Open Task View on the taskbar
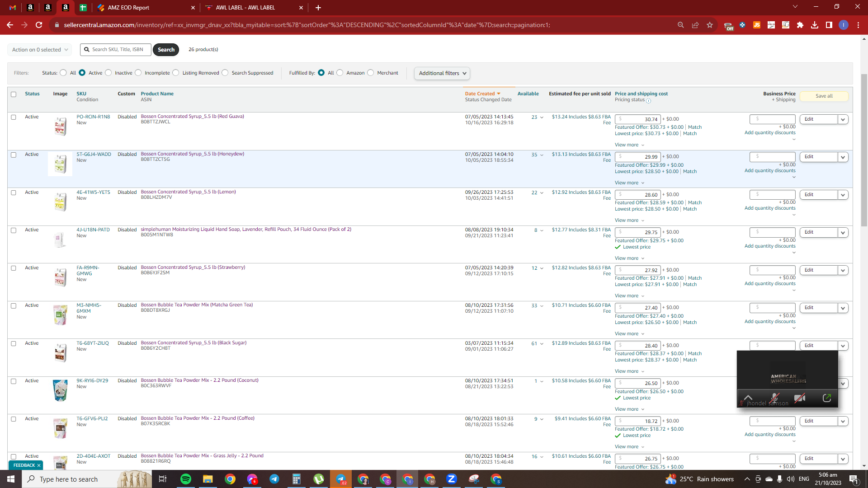 (163, 479)
